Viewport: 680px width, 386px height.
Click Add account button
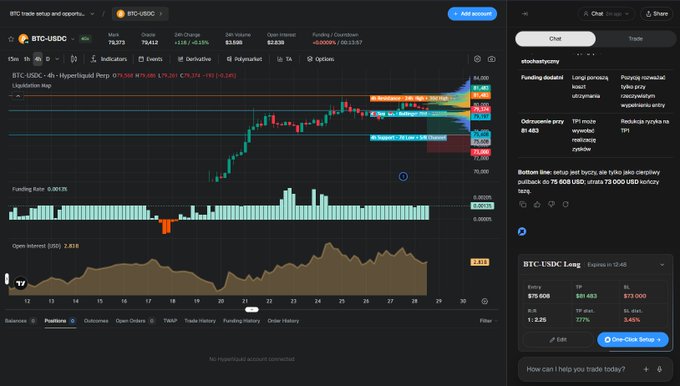472,14
